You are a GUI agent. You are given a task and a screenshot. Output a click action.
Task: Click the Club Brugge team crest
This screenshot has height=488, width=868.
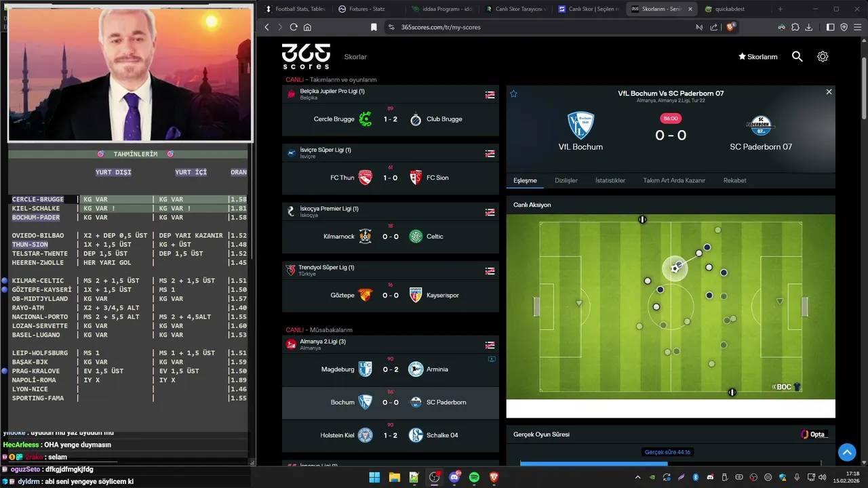[x=416, y=119]
